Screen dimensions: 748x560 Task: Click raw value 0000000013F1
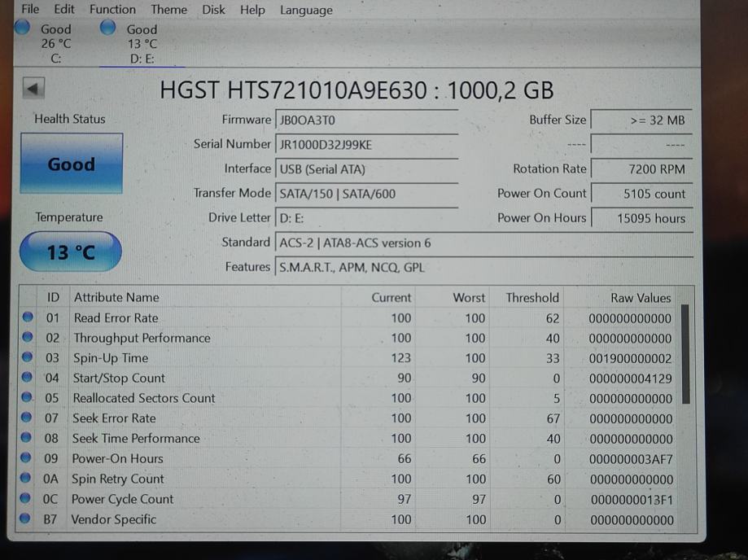pos(632,500)
